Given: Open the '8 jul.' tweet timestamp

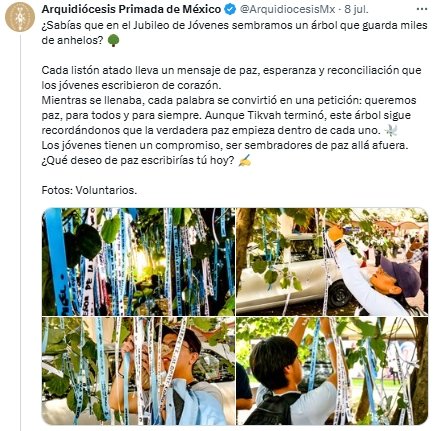Looking at the screenshot, I should click(x=356, y=9).
